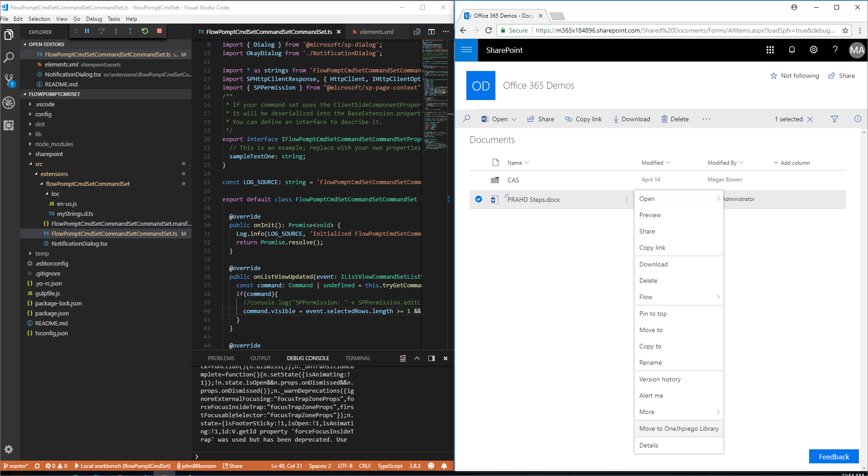This screenshot has width=868, height=476.
Task: Stop the debugging session
Action: click(x=159, y=31)
